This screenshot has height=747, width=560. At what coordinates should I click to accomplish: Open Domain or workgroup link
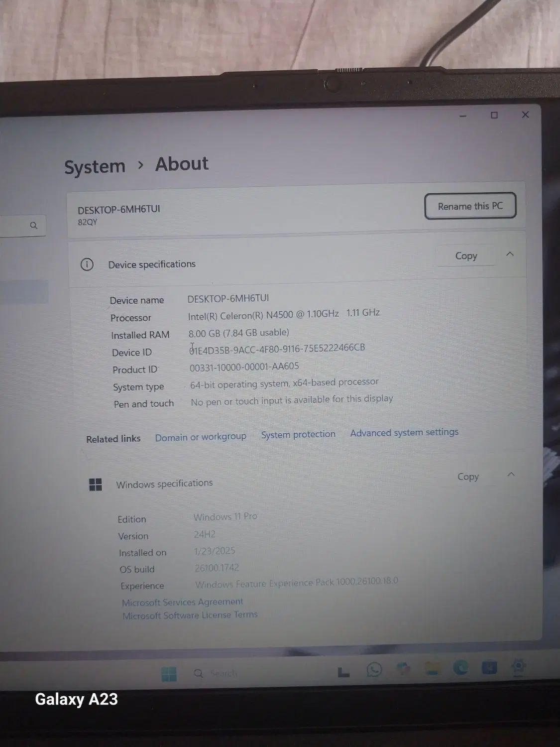pyautogui.click(x=201, y=437)
